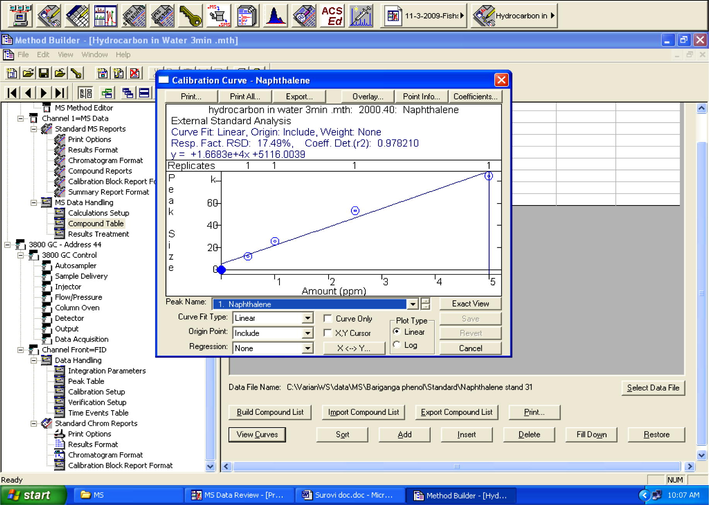709x505 pixels.
Task: Go to next method section
Action: (x=44, y=93)
